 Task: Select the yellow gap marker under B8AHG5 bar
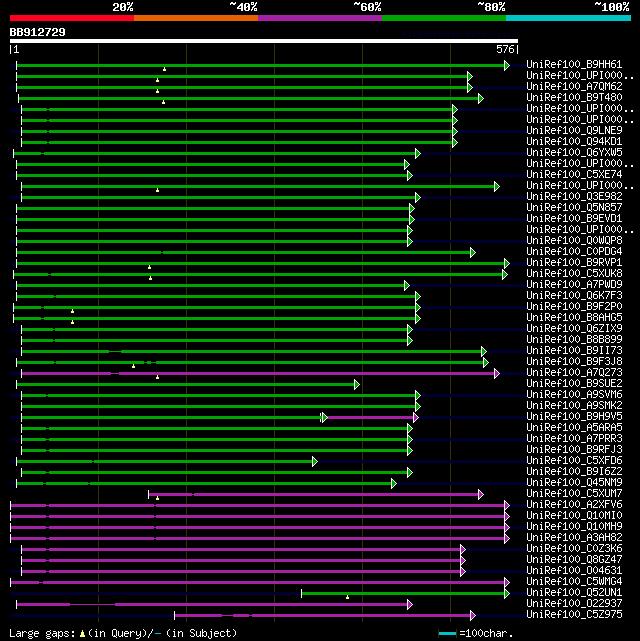[72, 323]
